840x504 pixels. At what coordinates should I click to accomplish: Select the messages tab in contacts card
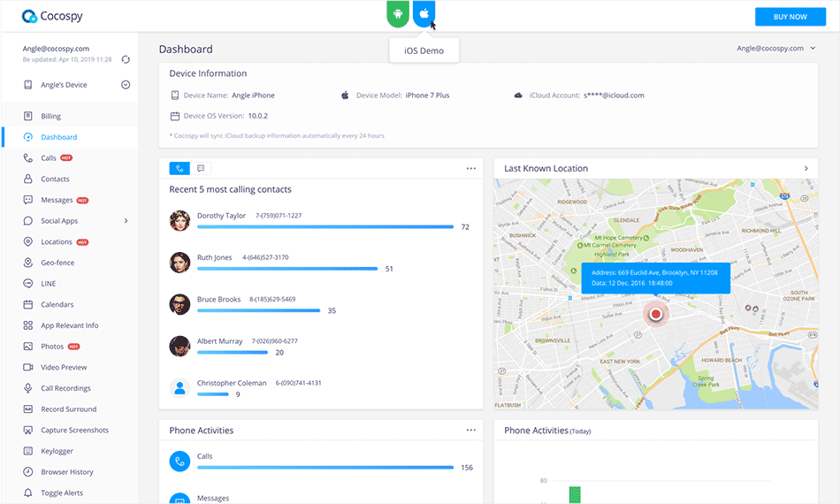[x=201, y=168]
